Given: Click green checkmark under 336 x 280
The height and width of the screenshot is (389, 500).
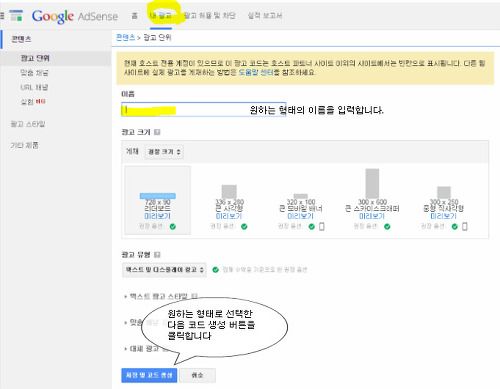Looking at the screenshot, I should 244,227.
